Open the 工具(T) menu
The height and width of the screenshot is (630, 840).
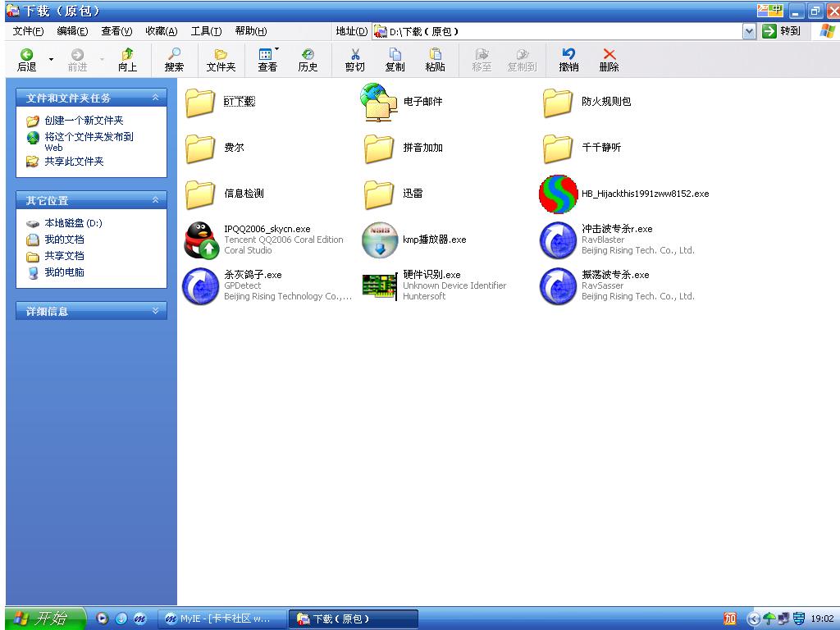pos(206,31)
